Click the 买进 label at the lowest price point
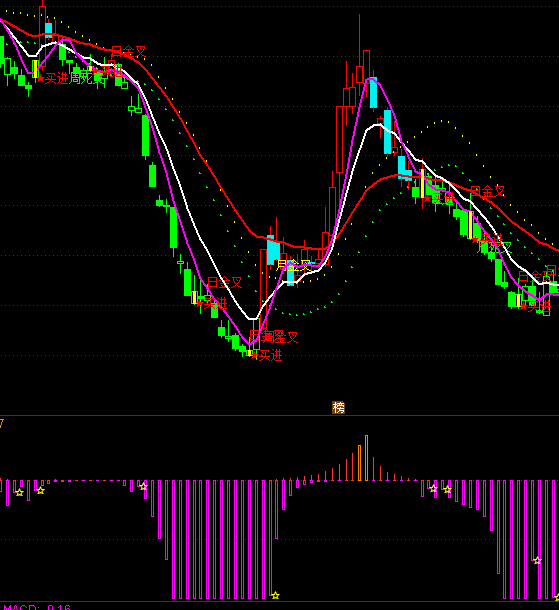 pos(270,355)
